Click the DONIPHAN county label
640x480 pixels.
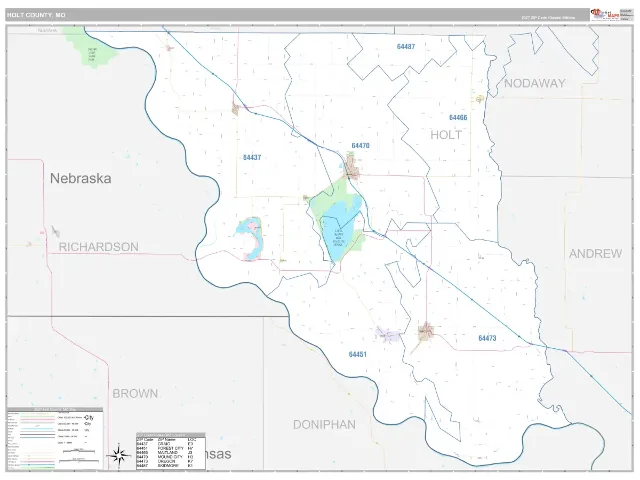coord(324,424)
